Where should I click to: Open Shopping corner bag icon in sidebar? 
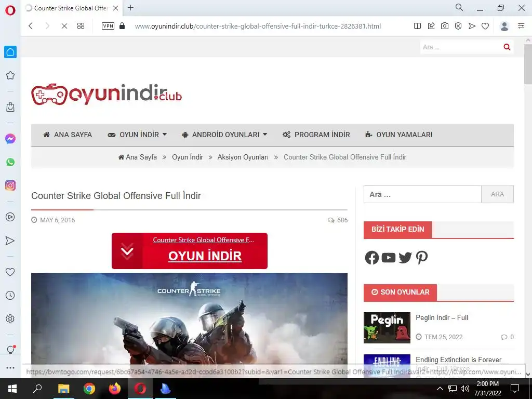[10, 107]
